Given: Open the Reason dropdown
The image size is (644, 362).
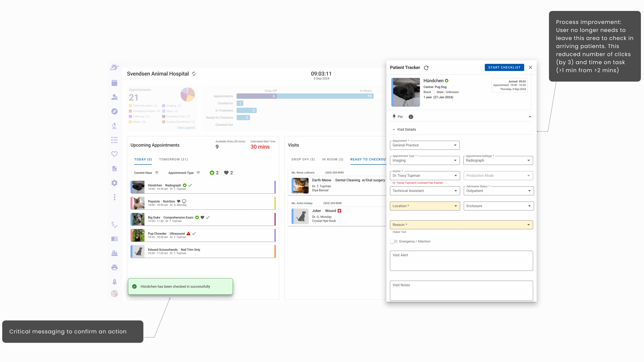Looking at the screenshot, I should pos(461,225).
